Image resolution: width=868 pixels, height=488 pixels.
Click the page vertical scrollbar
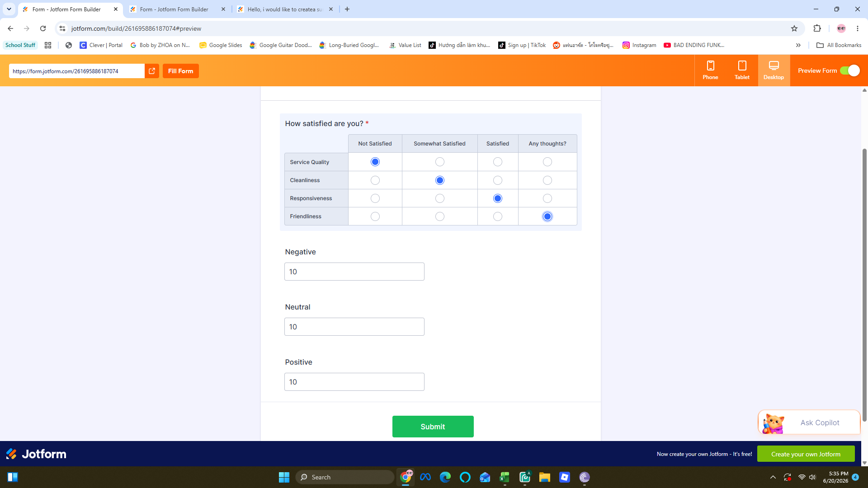point(864,285)
